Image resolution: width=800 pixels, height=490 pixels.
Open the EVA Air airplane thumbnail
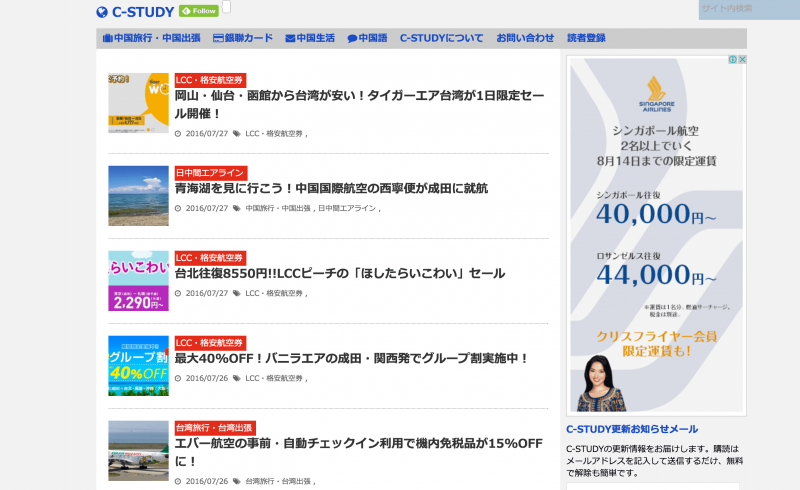click(x=138, y=451)
